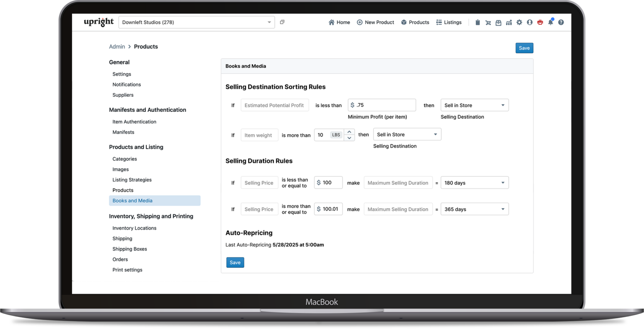Click the help question mark icon
The height and width of the screenshot is (329, 644).
pos(561,23)
